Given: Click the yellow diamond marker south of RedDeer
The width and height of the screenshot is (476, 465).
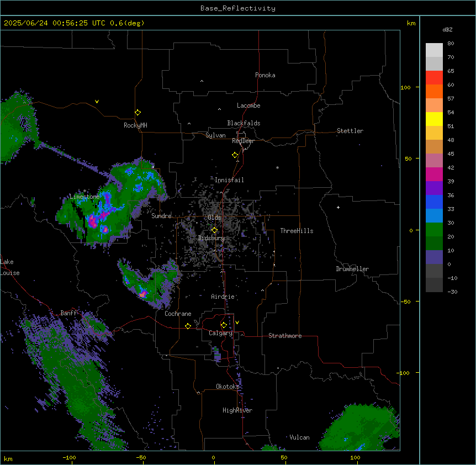Looking at the screenshot, I should pos(235,155).
